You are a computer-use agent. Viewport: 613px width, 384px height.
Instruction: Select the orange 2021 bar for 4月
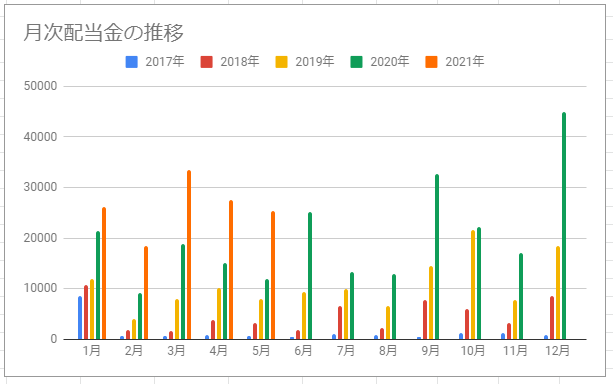point(231,270)
